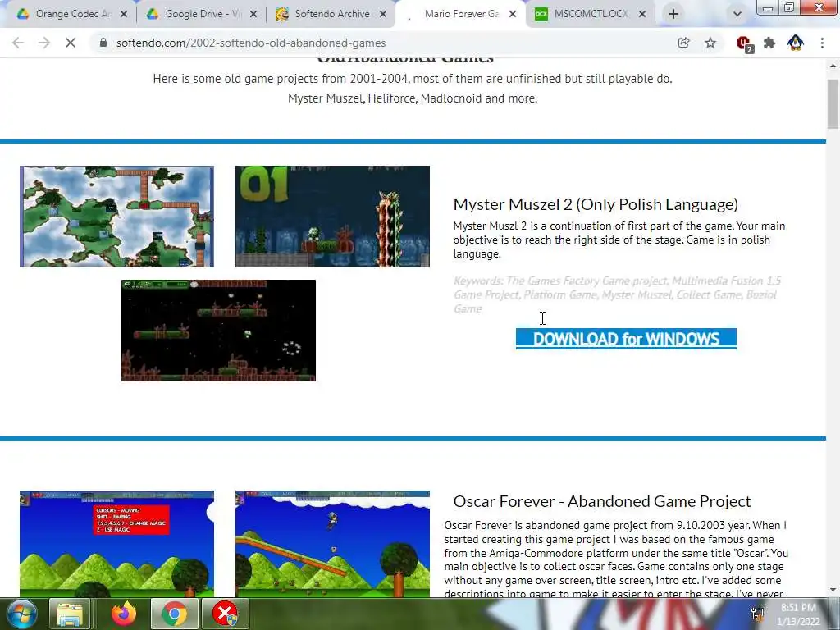Screen dimensions: 840x630
Task: Bookmark this page with the star icon
Action: [710, 43]
